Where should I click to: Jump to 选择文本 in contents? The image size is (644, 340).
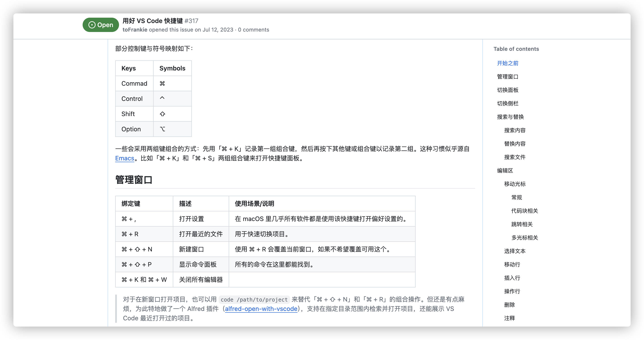point(515,251)
